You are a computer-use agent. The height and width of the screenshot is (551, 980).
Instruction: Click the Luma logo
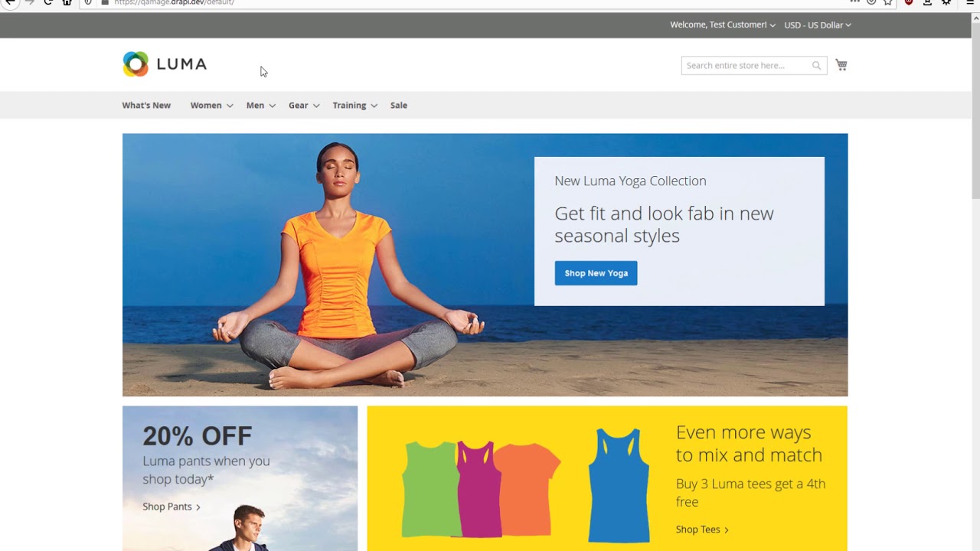pyautogui.click(x=165, y=64)
